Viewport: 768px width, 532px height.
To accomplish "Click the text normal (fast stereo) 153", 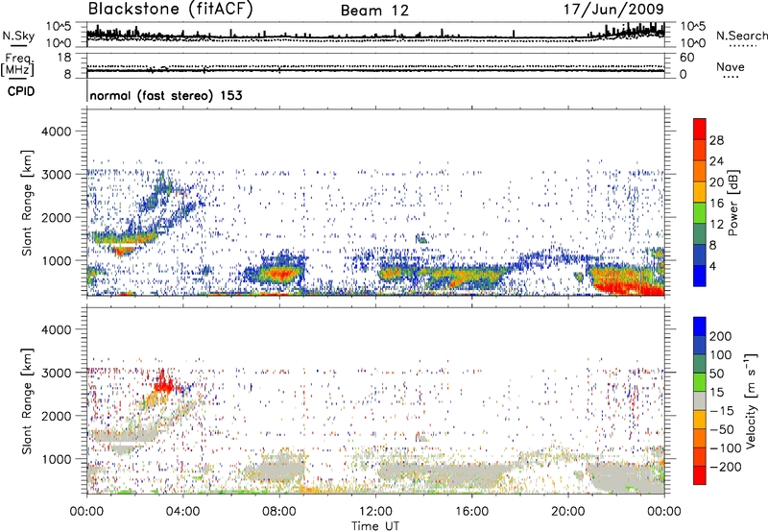I will (x=166, y=95).
